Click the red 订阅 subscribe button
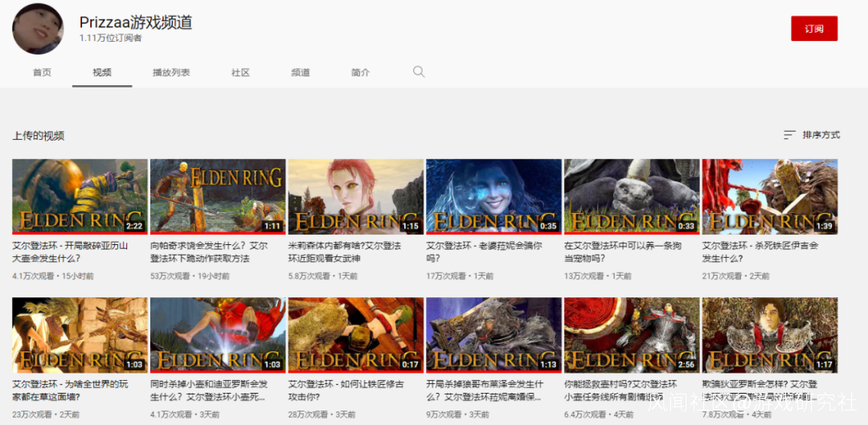 click(813, 28)
